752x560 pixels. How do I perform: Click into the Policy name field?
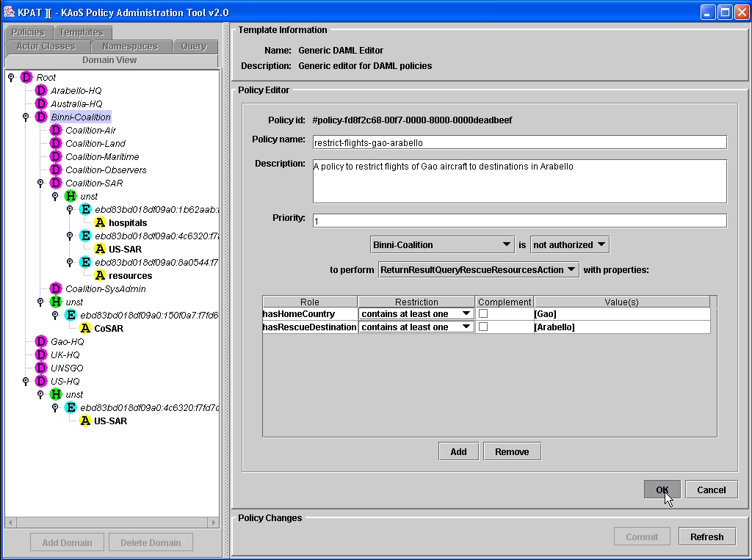(520, 142)
